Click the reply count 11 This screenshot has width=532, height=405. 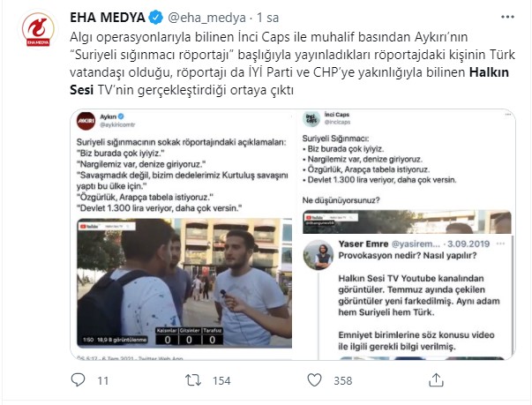tap(103, 380)
